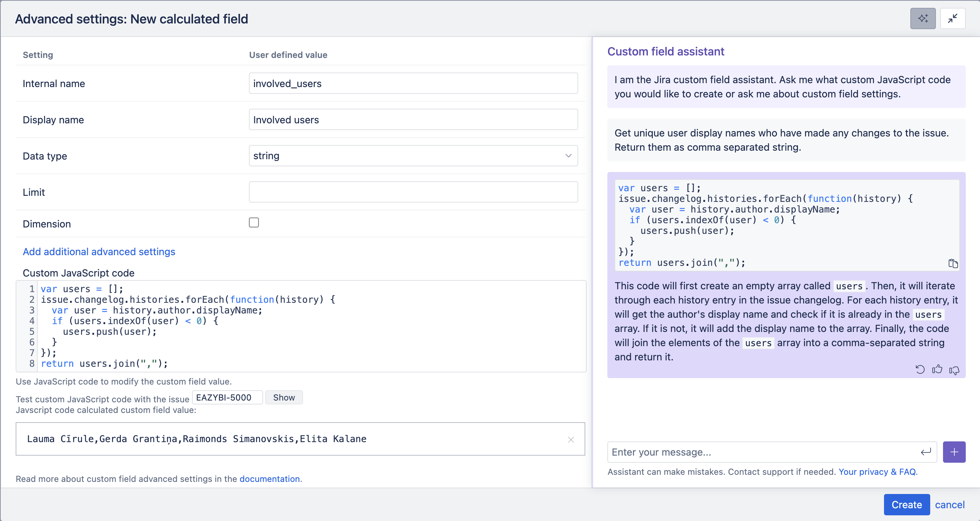Open the documentation link
Viewport: 980px width, 521px height.
click(x=270, y=479)
